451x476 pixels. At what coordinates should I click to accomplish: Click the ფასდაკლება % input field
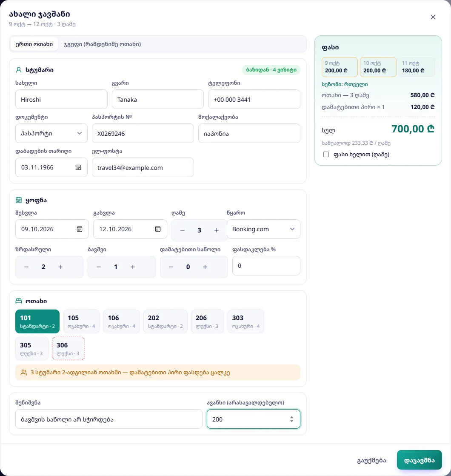pyautogui.click(x=266, y=266)
